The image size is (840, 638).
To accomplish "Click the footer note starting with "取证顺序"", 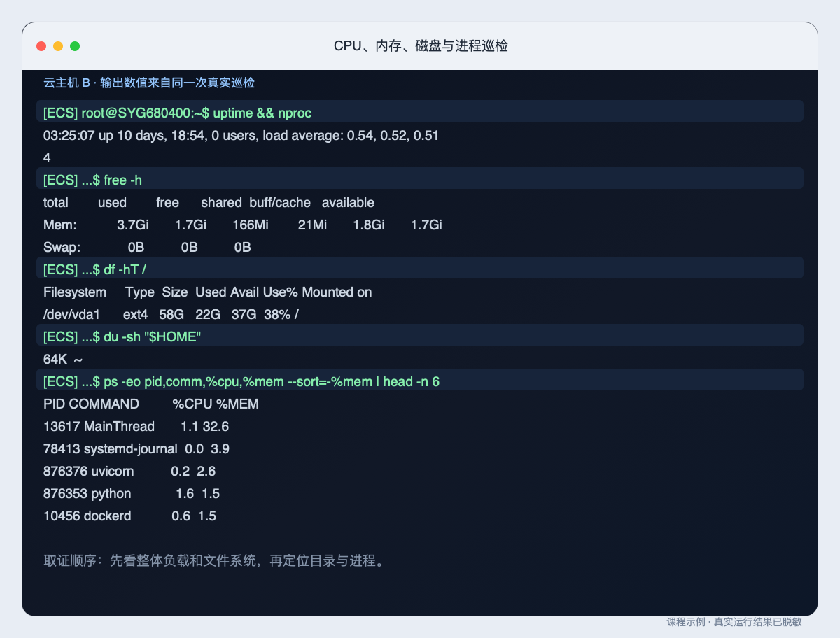I will [x=214, y=561].
